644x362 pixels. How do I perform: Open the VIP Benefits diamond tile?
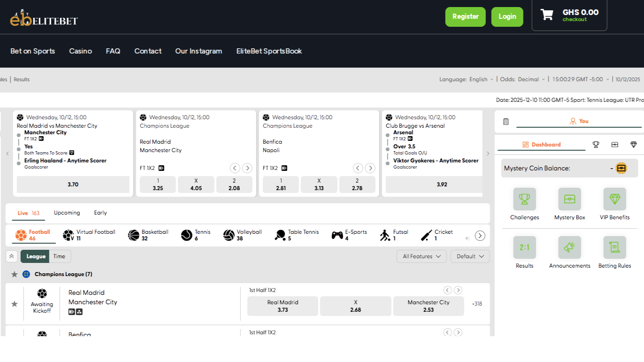click(614, 199)
